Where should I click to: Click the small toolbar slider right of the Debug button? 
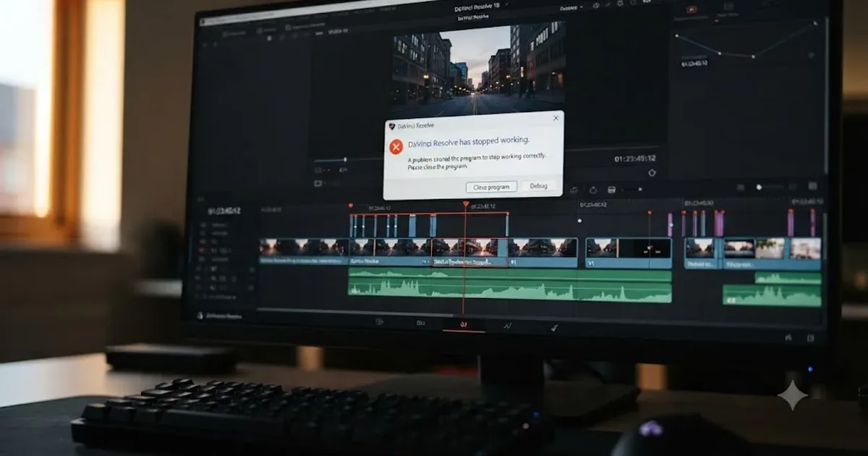(631, 190)
